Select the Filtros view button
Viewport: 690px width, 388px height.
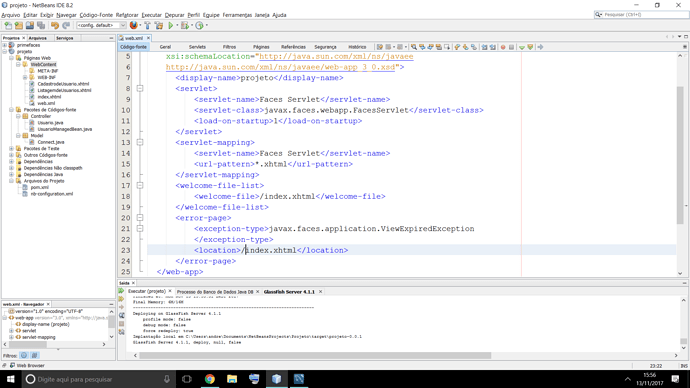(x=229, y=47)
